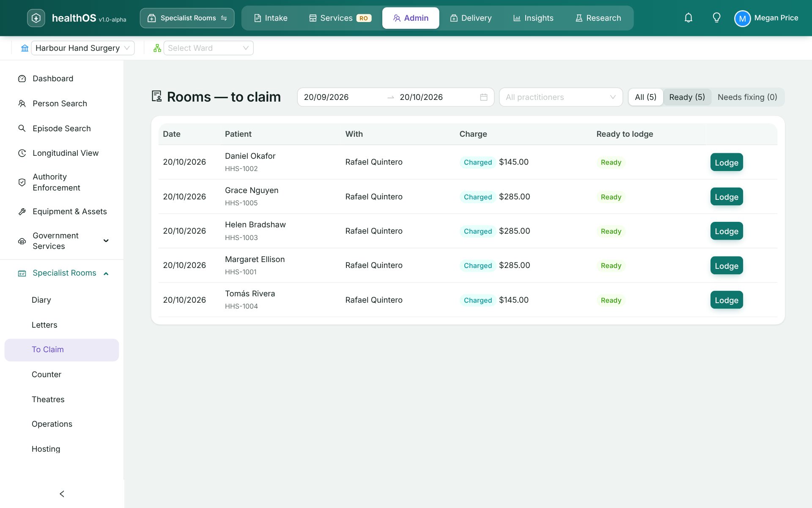
Task: Select the All (5) filter
Action: 645,97
